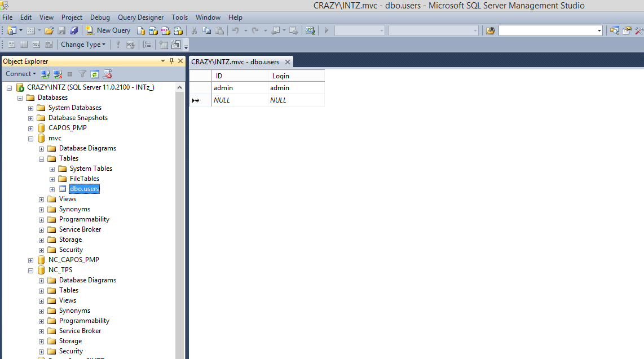The height and width of the screenshot is (359, 644).
Task: Click the XMLA query icon
Action: tap(178, 30)
